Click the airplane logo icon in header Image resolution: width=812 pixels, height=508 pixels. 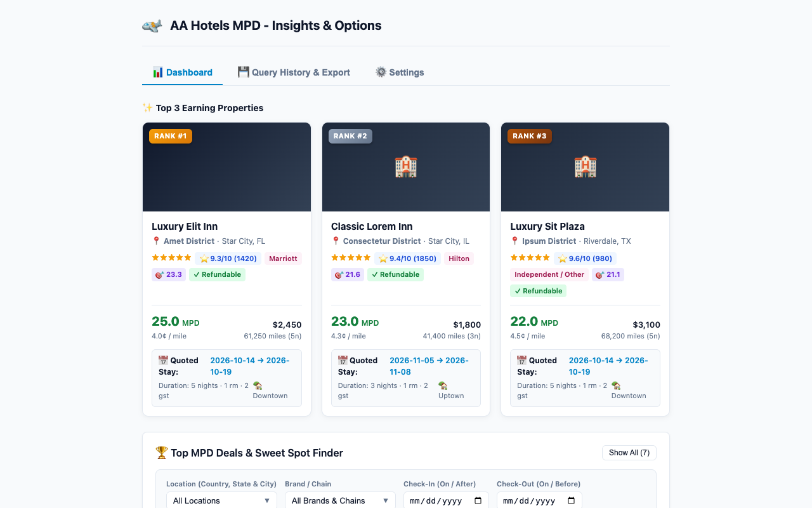coord(152,26)
